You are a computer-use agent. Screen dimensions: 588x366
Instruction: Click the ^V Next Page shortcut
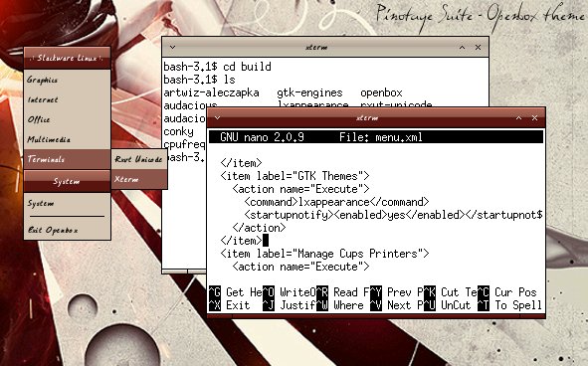click(x=397, y=305)
